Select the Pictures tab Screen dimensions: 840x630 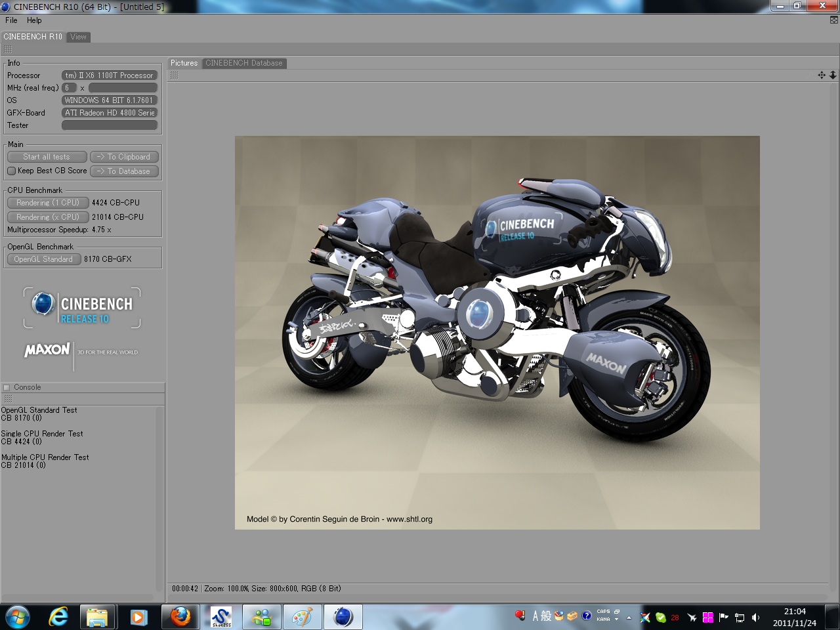coord(184,63)
